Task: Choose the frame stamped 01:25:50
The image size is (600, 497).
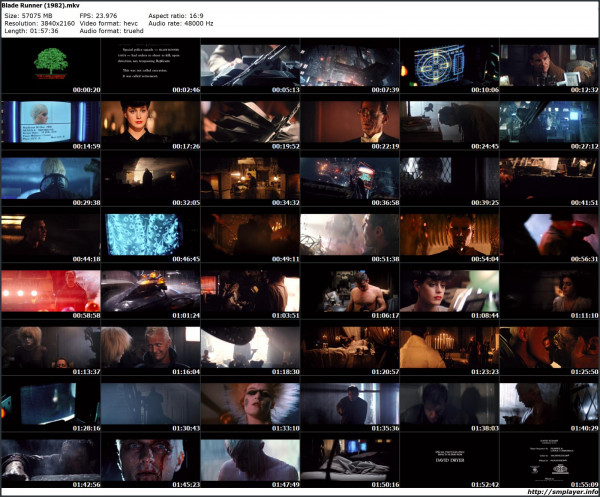Action: click(549, 347)
